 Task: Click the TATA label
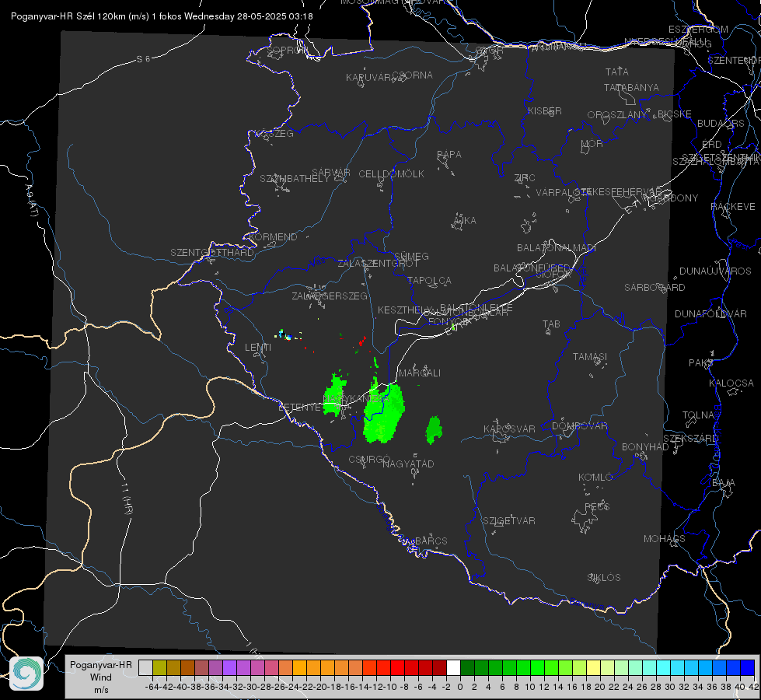tap(617, 72)
